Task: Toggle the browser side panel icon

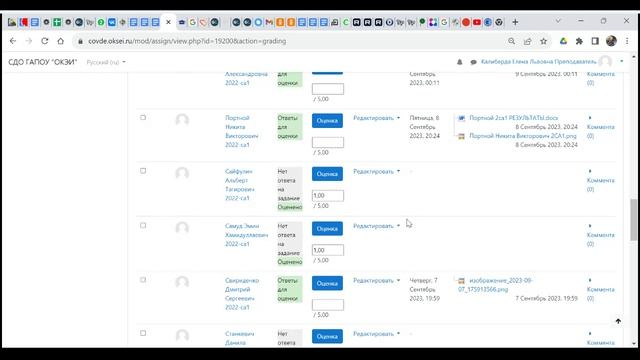Action: [595, 41]
